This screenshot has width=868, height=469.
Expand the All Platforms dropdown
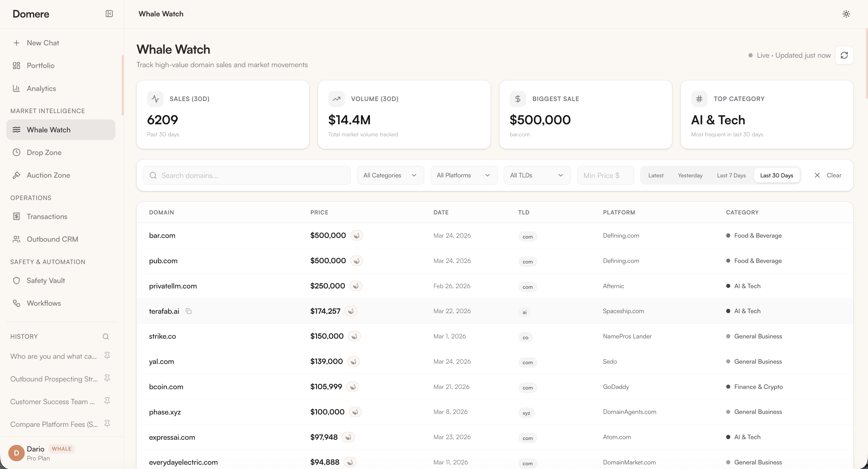463,175
